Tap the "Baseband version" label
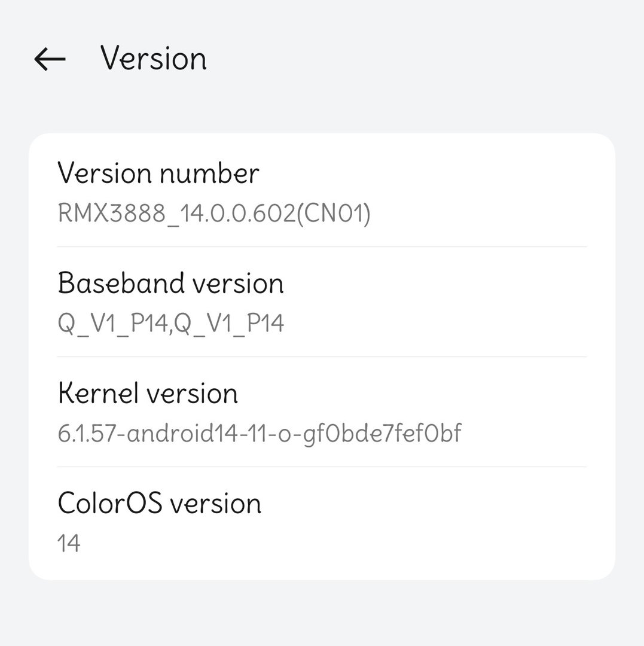This screenshot has height=646, width=644. pyautogui.click(x=171, y=284)
